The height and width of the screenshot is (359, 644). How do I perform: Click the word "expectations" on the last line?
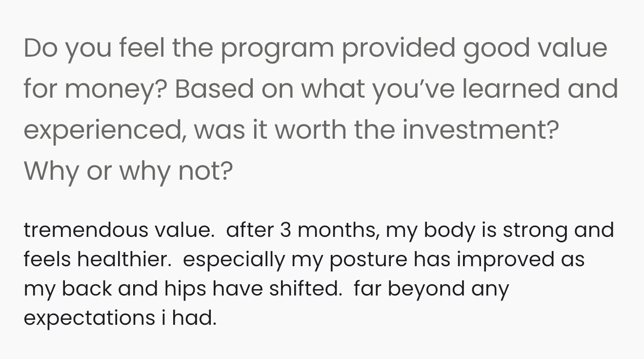point(88,318)
